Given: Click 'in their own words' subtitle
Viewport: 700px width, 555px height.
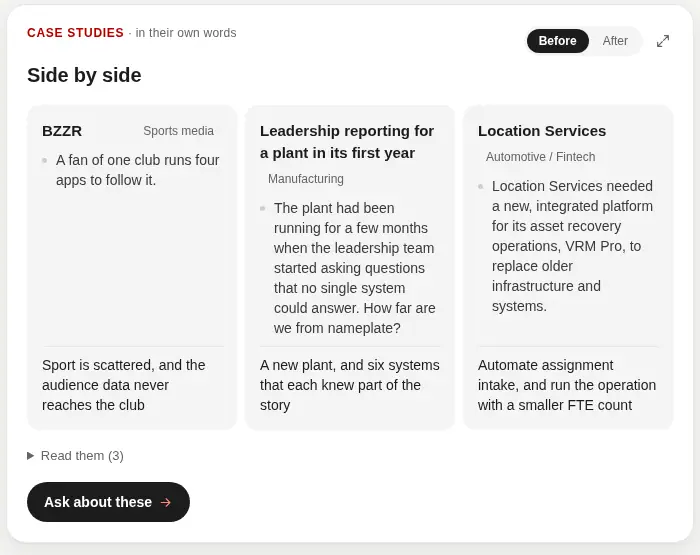Looking at the screenshot, I should (186, 33).
